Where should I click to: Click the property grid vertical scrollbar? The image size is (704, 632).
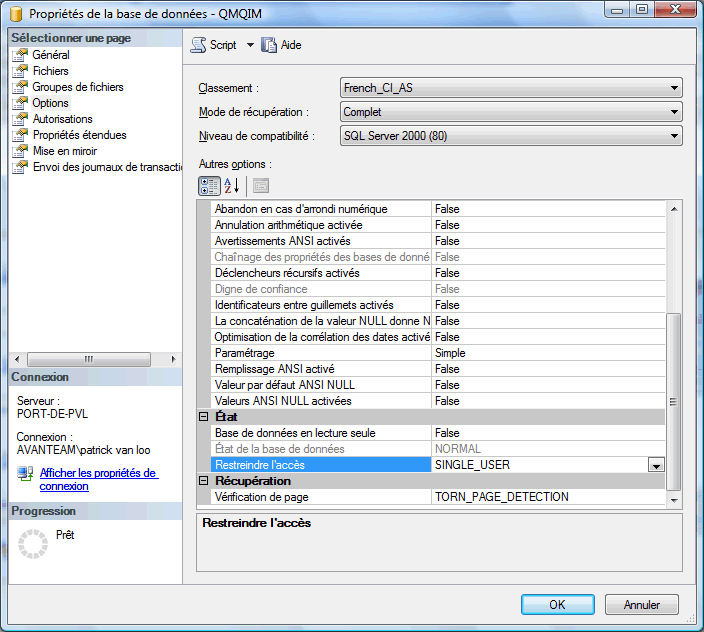pos(673,400)
